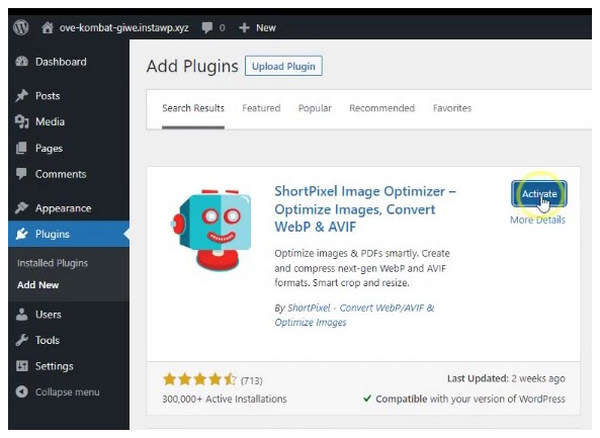Open the Appearance menu

click(x=63, y=208)
